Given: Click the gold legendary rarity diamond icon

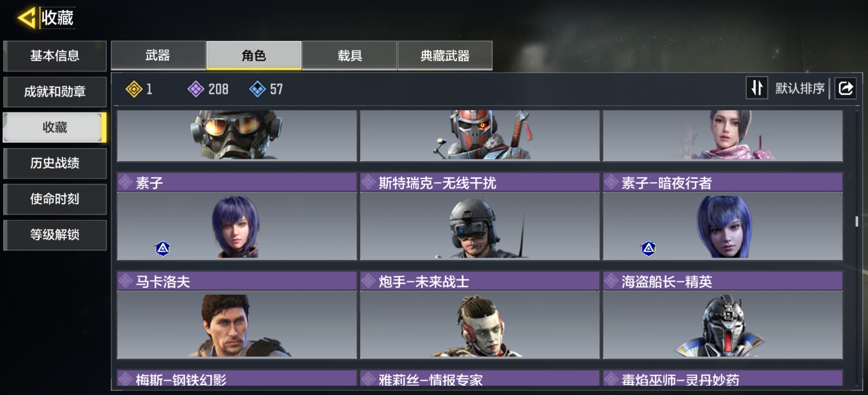Looking at the screenshot, I should 134,89.
